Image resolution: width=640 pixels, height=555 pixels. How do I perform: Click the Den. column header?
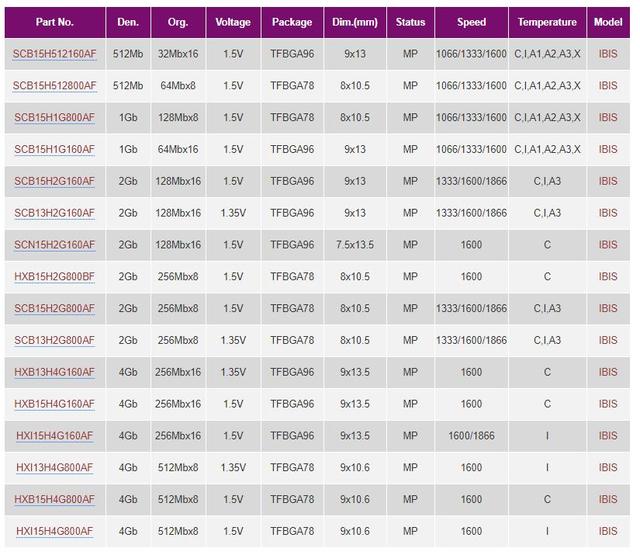[x=128, y=22]
